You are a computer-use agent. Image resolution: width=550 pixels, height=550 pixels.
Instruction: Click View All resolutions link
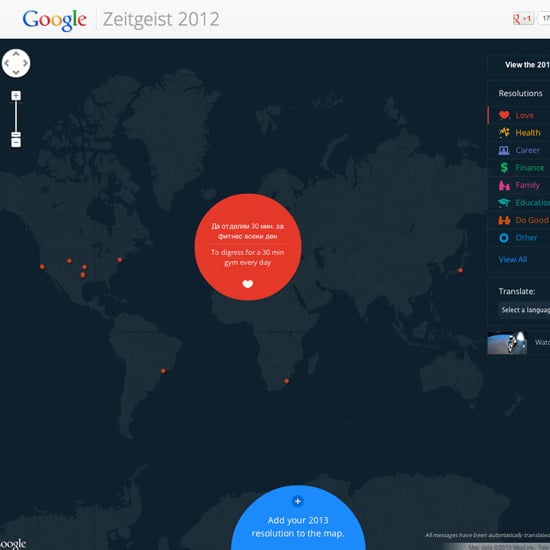(512, 259)
